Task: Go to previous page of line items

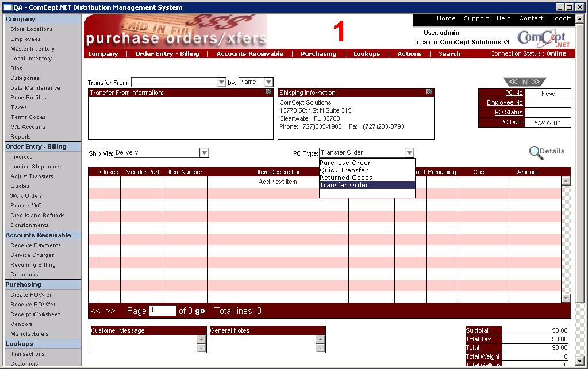Action: (x=95, y=311)
